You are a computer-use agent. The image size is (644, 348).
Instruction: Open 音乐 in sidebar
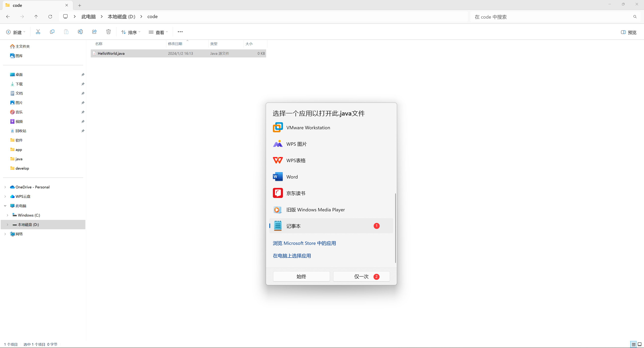pos(16,112)
